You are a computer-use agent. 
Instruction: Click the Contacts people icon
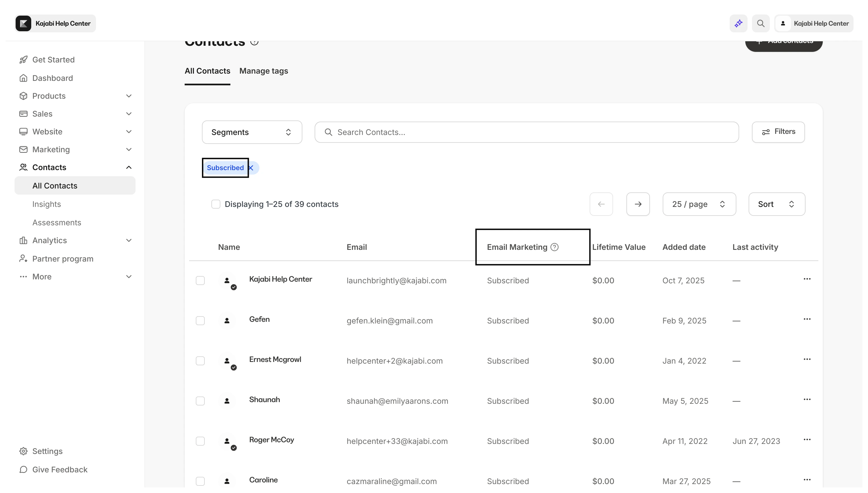coord(23,167)
